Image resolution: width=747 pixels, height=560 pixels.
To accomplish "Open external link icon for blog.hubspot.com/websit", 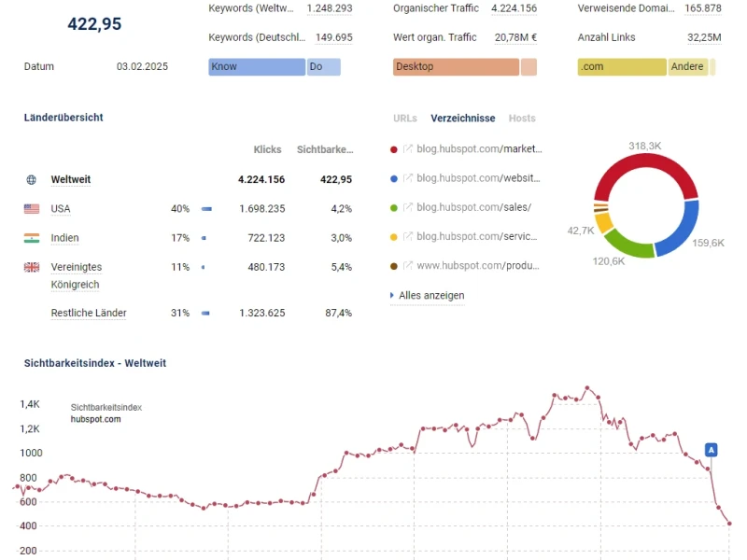I will point(408,177).
